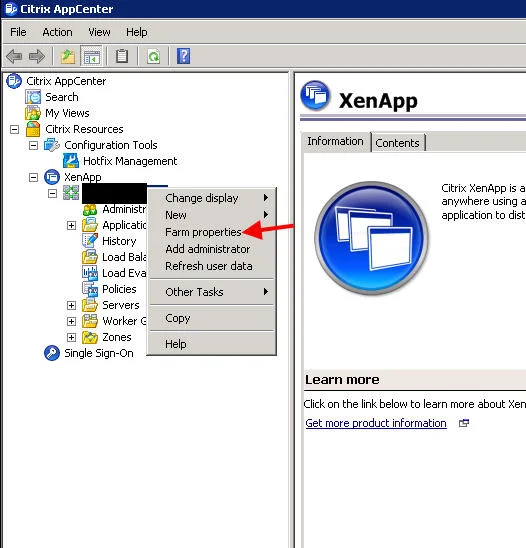Toggle the Show/Hide console tree icon

pos(92,56)
